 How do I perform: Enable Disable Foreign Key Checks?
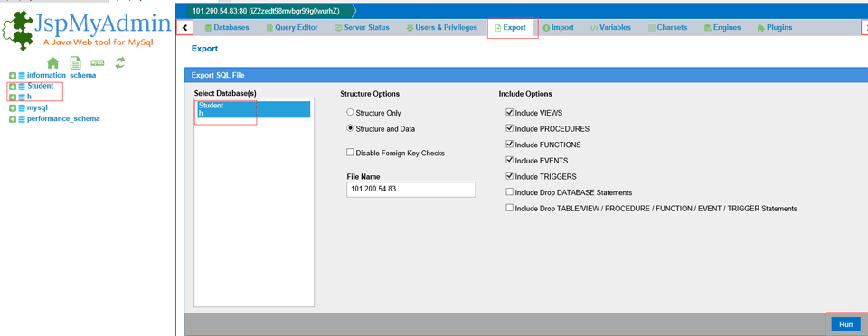(350, 153)
